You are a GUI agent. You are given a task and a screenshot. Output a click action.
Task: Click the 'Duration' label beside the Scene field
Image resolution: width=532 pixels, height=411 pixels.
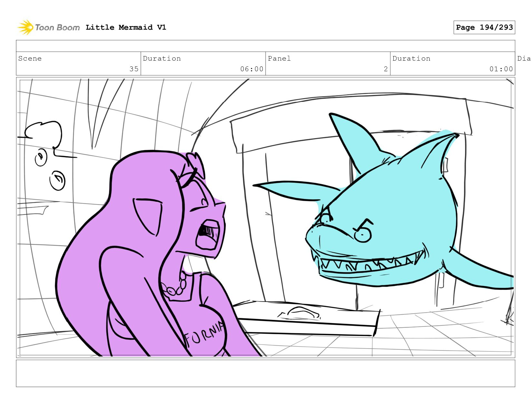coord(162,58)
